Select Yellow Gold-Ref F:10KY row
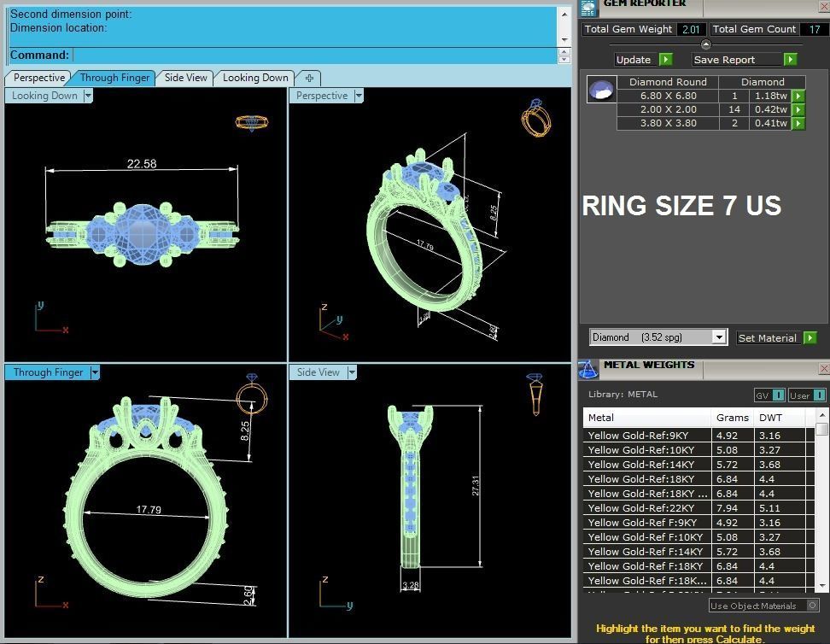This screenshot has height=644, width=830. point(698,537)
